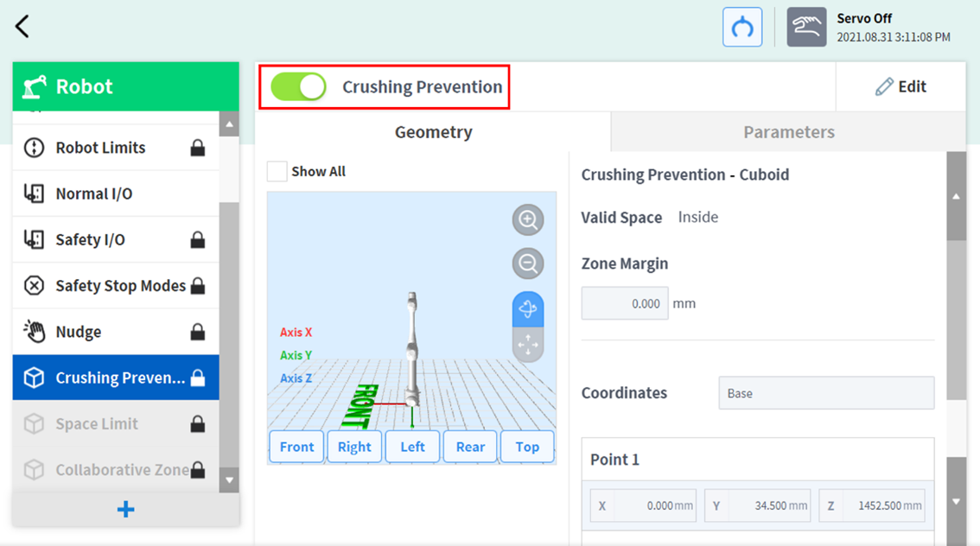The width and height of the screenshot is (980, 546).
Task: Open the Coordinates Base dropdown
Action: (x=825, y=393)
